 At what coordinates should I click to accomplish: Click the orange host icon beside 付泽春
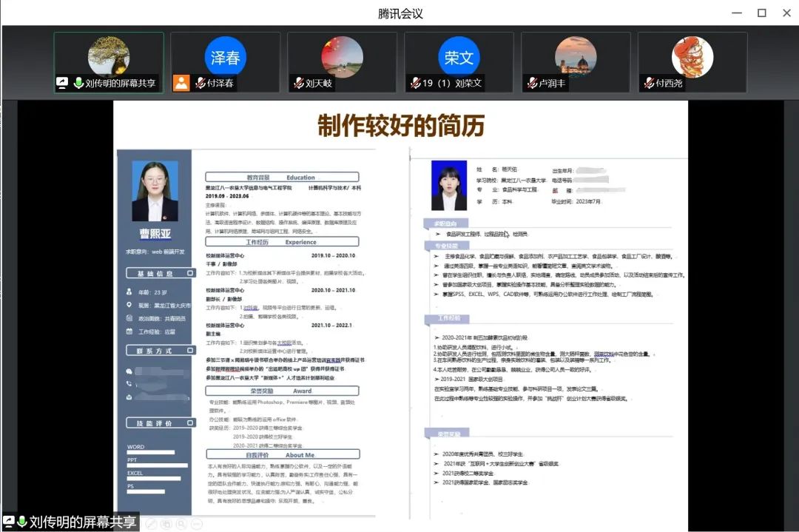(181, 83)
